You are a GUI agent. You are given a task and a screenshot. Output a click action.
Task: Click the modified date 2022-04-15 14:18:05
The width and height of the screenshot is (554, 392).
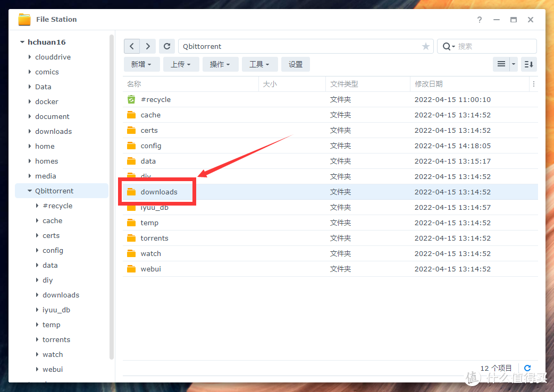tap(452, 146)
